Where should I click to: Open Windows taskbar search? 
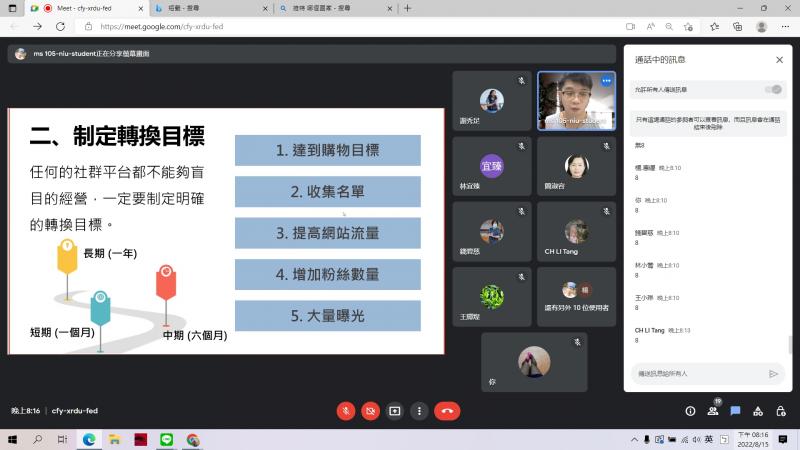(37, 439)
